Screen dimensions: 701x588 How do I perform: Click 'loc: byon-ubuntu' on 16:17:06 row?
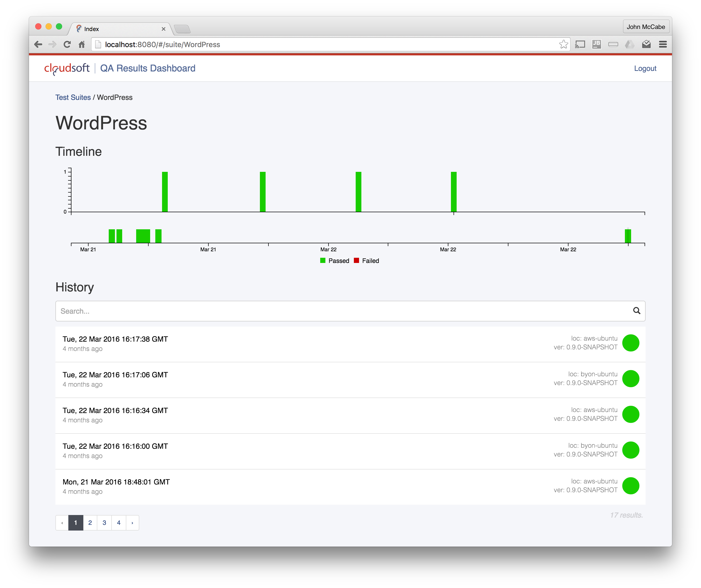click(x=593, y=374)
